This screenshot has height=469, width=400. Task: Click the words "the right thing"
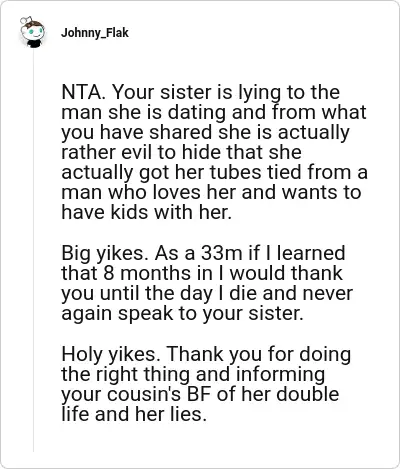[127, 375]
